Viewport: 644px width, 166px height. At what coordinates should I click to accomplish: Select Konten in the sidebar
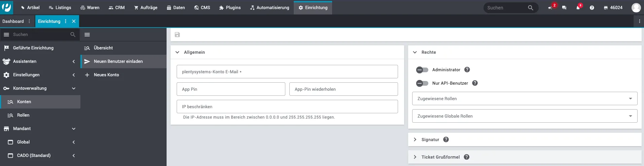(40, 101)
